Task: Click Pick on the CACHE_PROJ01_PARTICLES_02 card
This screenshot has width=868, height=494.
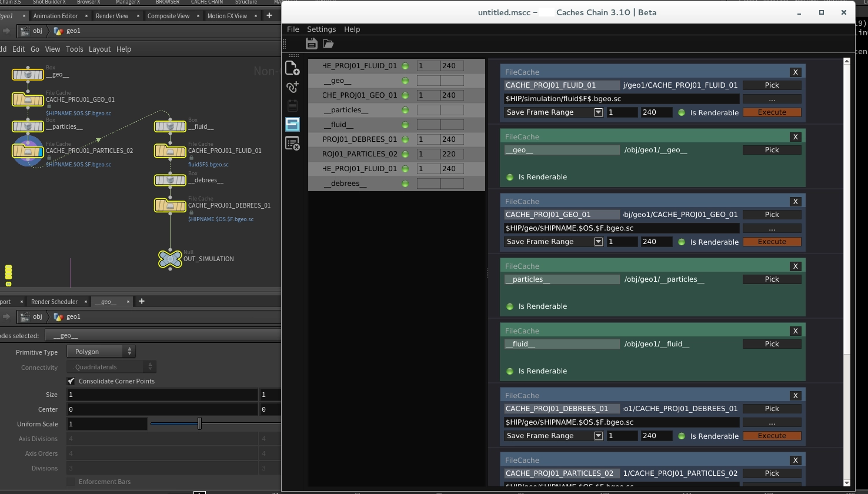Action: tap(772, 473)
